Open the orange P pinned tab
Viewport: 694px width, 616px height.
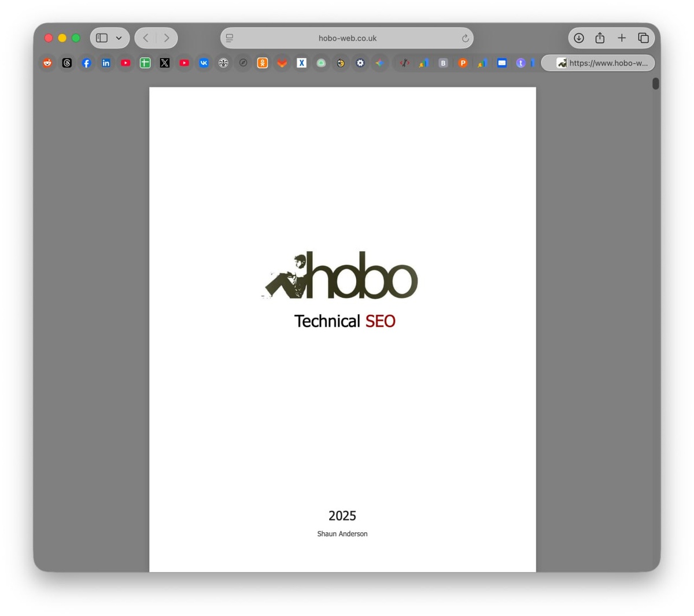pos(463,63)
